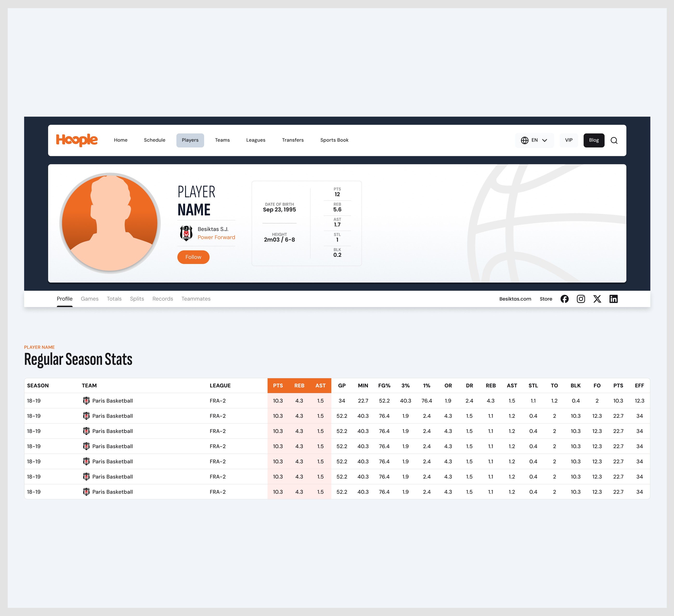
Task: Open the Transfers menu item
Action: click(292, 140)
